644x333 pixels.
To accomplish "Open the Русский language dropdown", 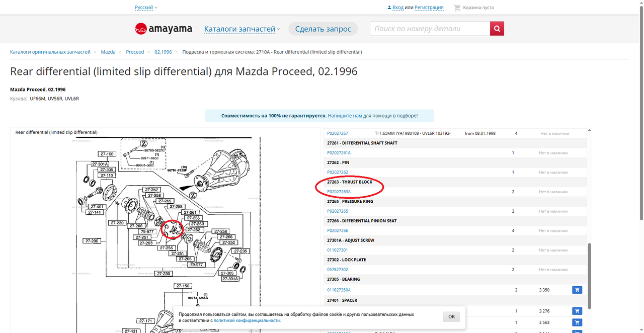I will click(146, 8).
